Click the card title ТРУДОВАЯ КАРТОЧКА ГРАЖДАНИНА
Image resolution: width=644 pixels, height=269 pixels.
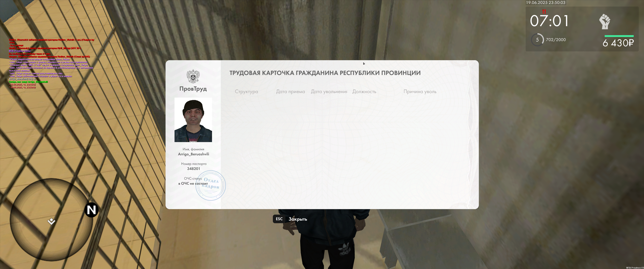coord(325,73)
